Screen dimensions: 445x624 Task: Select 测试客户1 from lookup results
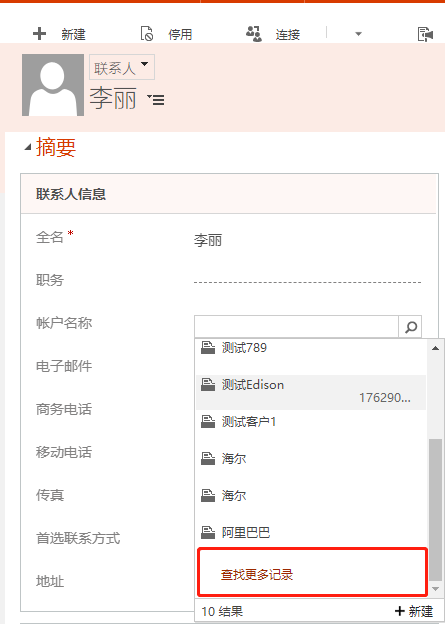[x=311, y=422]
